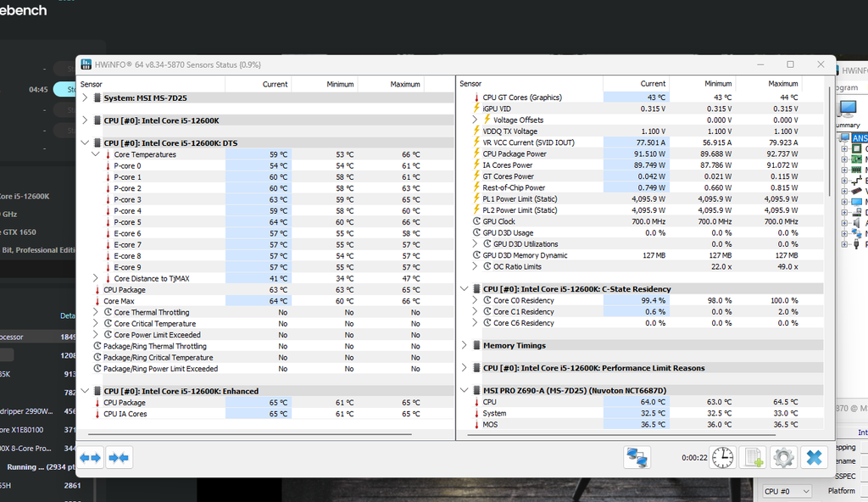868x502 pixels.
Task: Click computer Summary icon in background HWiNFO window
Action: click(x=848, y=109)
